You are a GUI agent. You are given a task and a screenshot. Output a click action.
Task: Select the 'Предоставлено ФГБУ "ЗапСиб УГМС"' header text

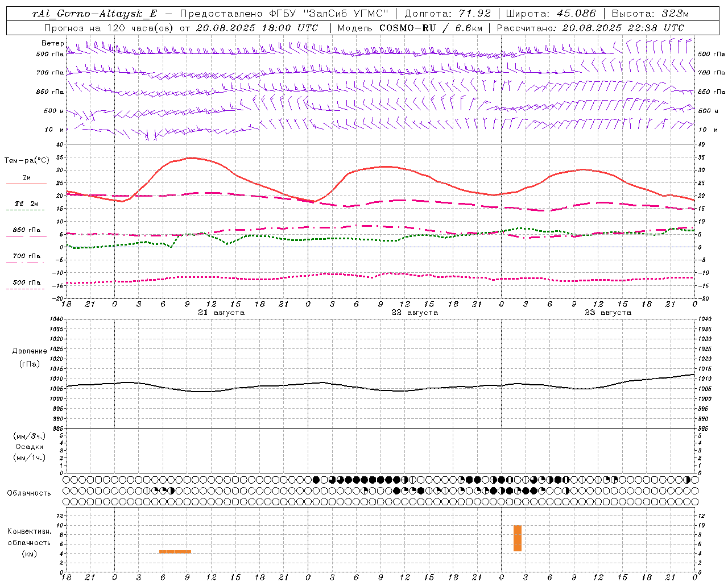pyautogui.click(x=284, y=14)
